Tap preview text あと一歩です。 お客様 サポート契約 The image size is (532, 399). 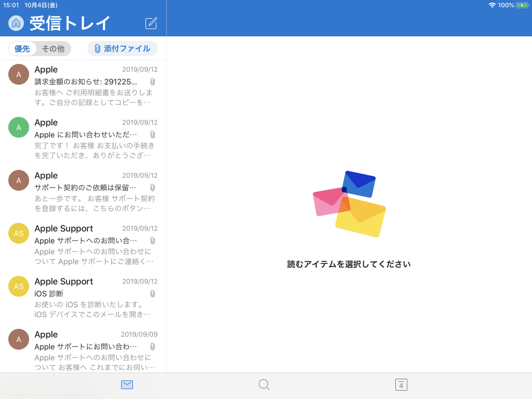[x=95, y=203]
